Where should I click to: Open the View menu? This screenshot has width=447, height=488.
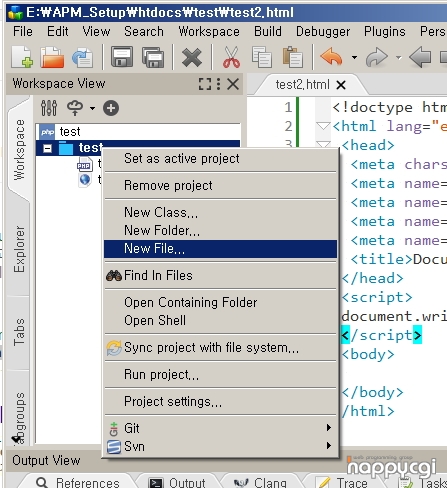[x=96, y=32]
